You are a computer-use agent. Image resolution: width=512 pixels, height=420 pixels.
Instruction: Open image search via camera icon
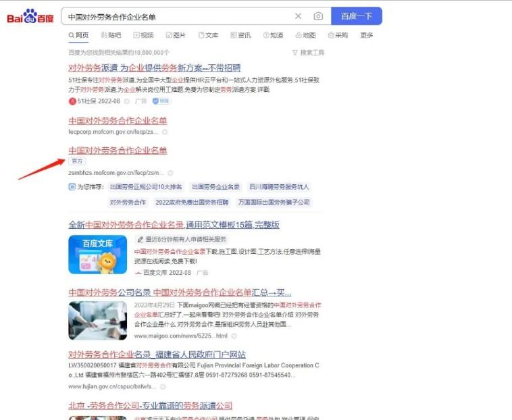[x=318, y=16]
